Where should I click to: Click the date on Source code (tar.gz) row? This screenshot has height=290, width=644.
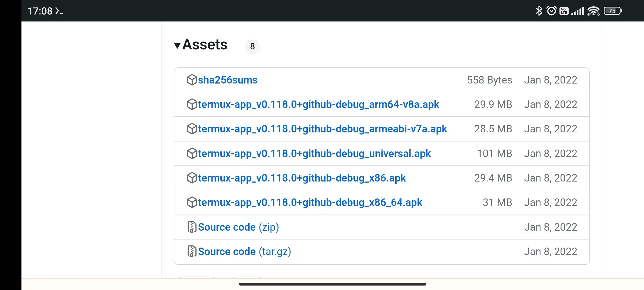(x=551, y=252)
